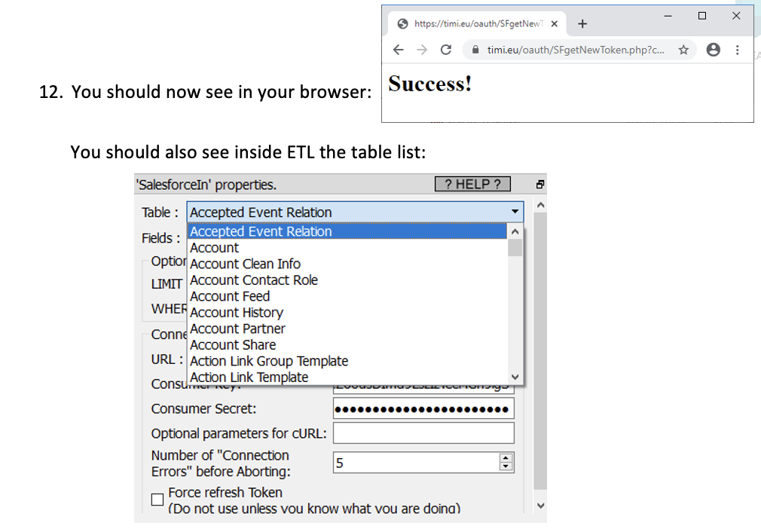Open the browser profile avatar

[712, 50]
